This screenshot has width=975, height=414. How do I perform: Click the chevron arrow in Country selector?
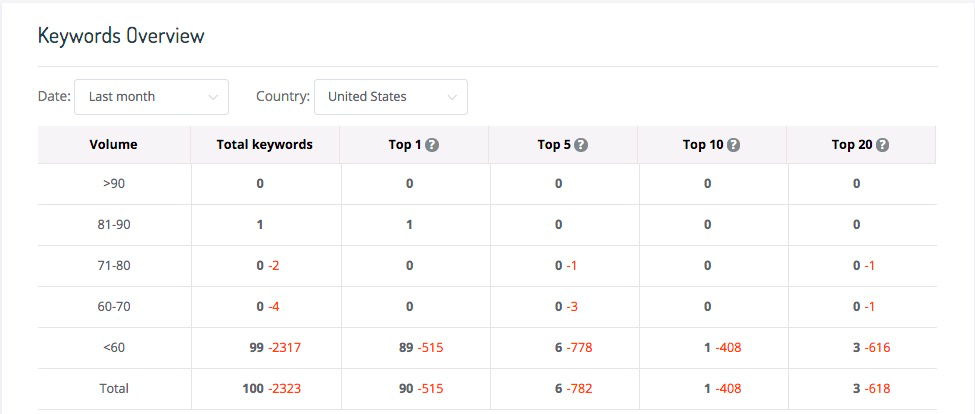(x=452, y=98)
